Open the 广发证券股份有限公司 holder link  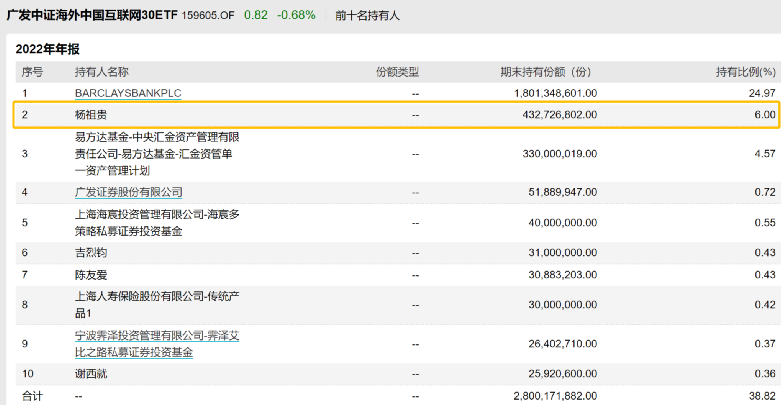[129, 192]
